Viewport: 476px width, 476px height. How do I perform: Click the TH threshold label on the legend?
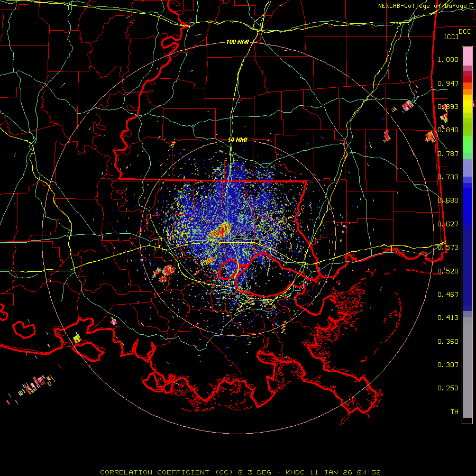tap(454, 412)
